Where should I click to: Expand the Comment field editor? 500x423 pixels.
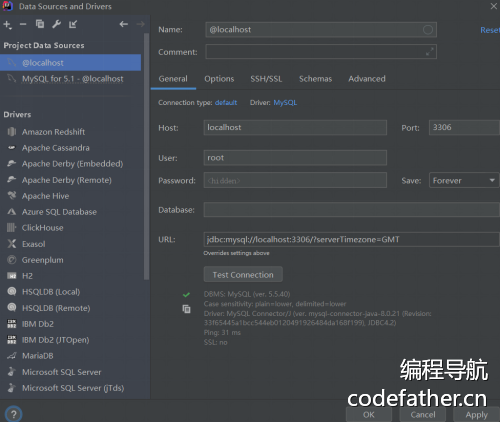[x=430, y=52]
